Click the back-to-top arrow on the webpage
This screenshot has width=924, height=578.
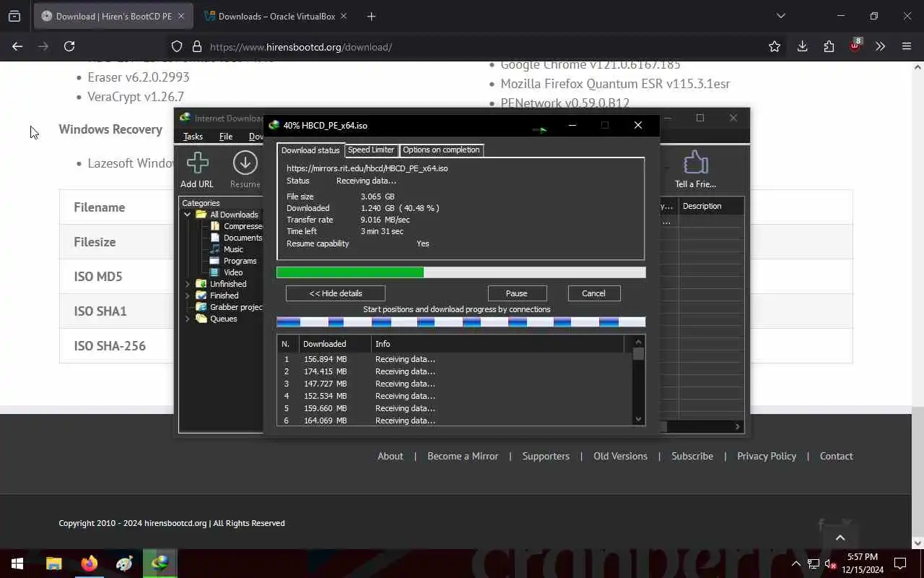840,538
